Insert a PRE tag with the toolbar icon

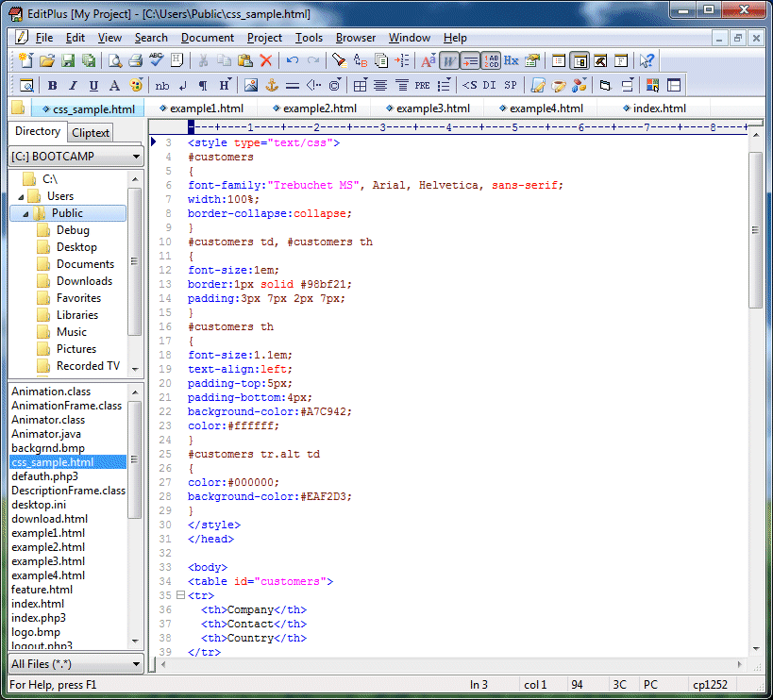[x=421, y=85]
